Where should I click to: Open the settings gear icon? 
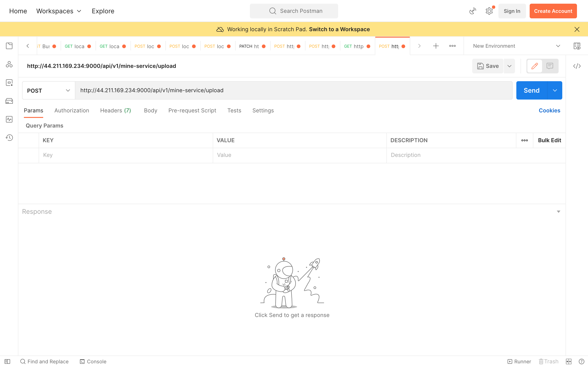[489, 11]
